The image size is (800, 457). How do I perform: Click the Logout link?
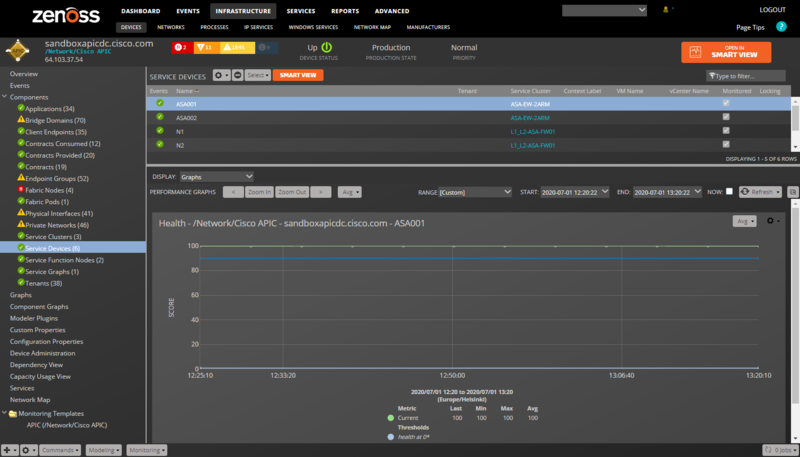pos(772,10)
